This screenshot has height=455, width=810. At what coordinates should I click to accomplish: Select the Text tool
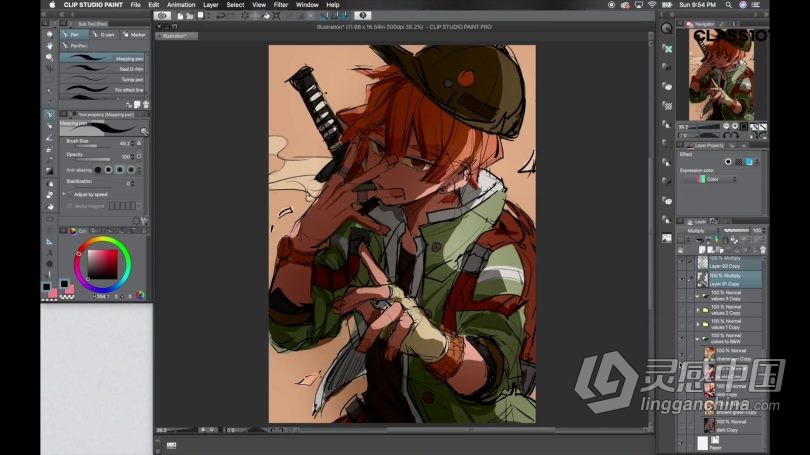50,253
